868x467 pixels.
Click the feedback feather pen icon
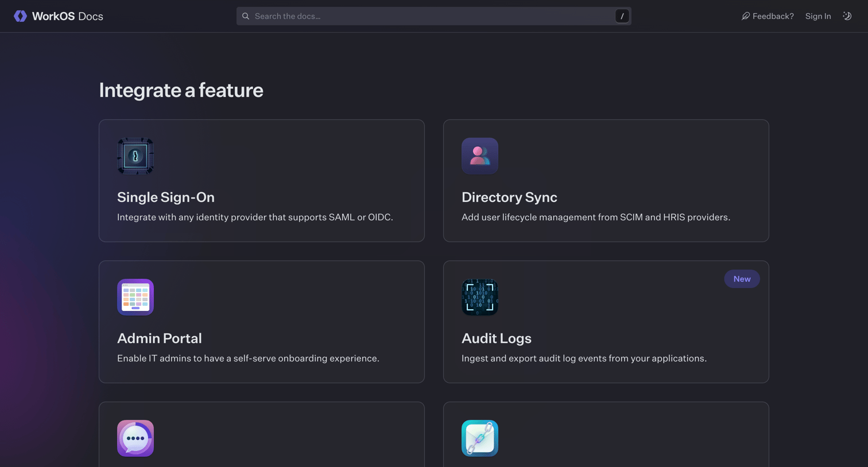pos(746,16)
